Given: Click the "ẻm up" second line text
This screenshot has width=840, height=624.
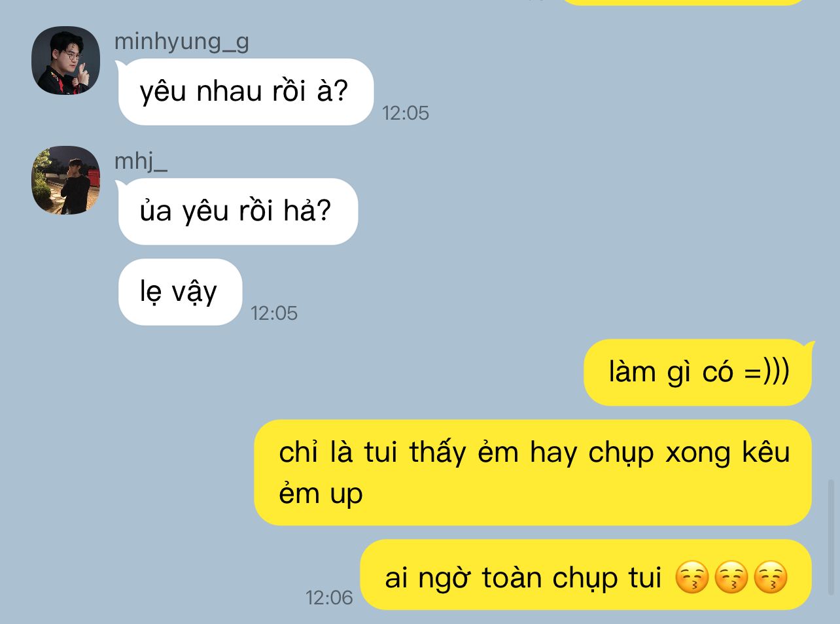Looking at the screenshot, I should pyautogui.click(x=321, y=494).
